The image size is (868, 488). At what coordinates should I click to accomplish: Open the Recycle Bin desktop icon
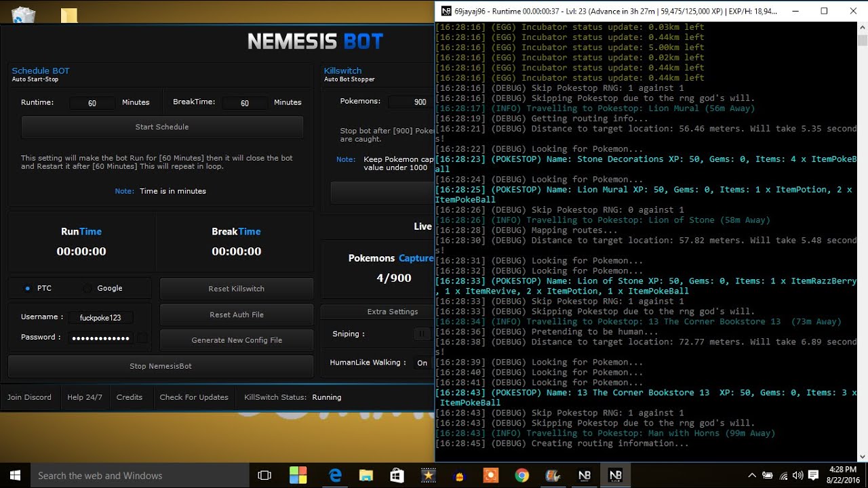(x=24, y=15)
